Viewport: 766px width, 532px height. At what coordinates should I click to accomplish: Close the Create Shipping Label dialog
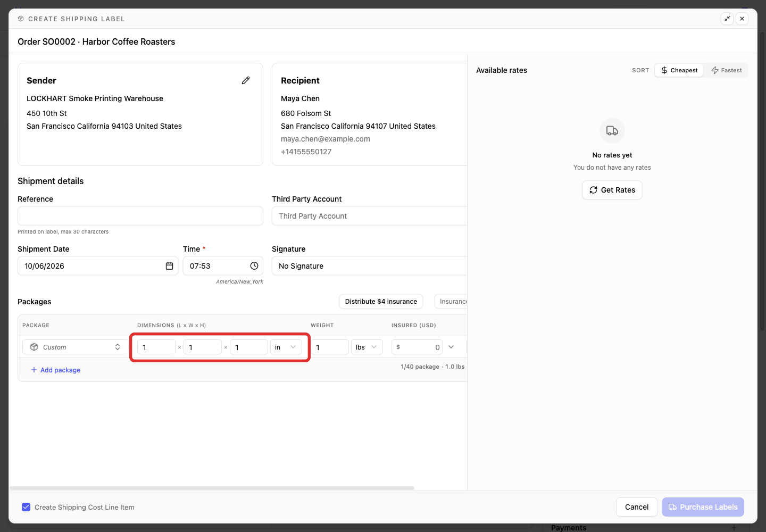742,19
